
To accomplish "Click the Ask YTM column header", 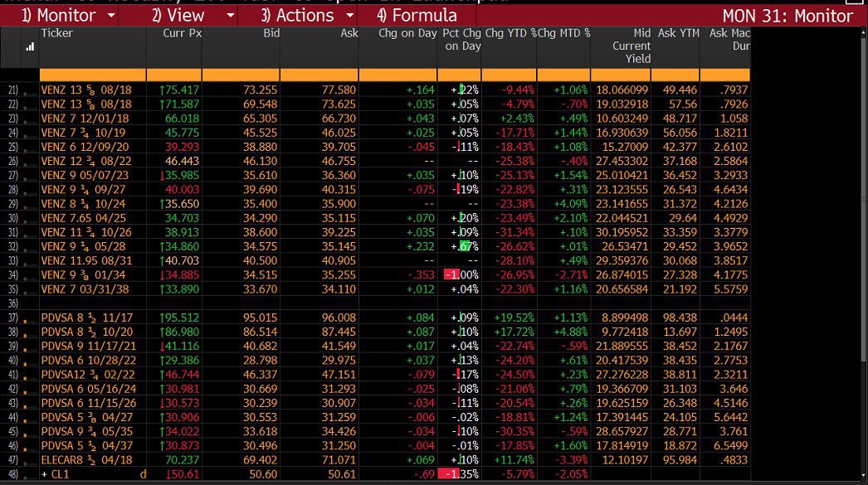I will point(678,33).
